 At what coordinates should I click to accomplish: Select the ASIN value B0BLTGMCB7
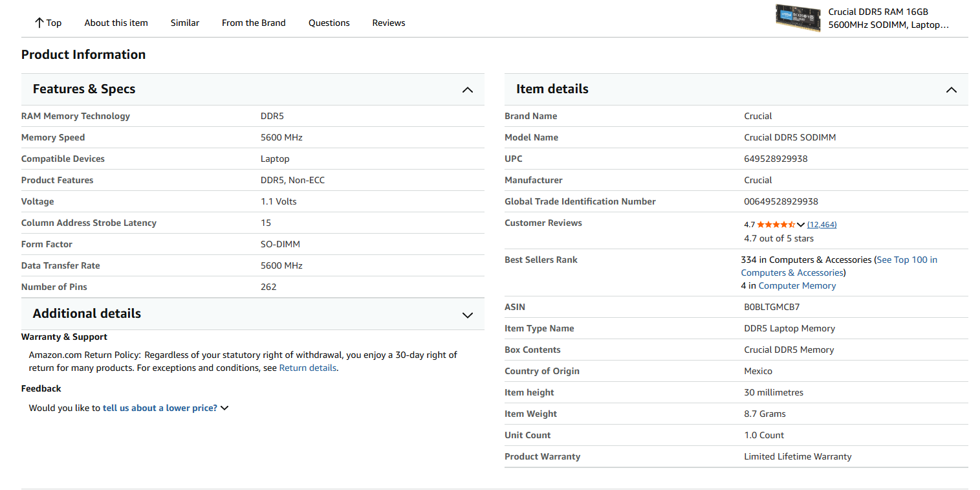(x=772, y=307)
